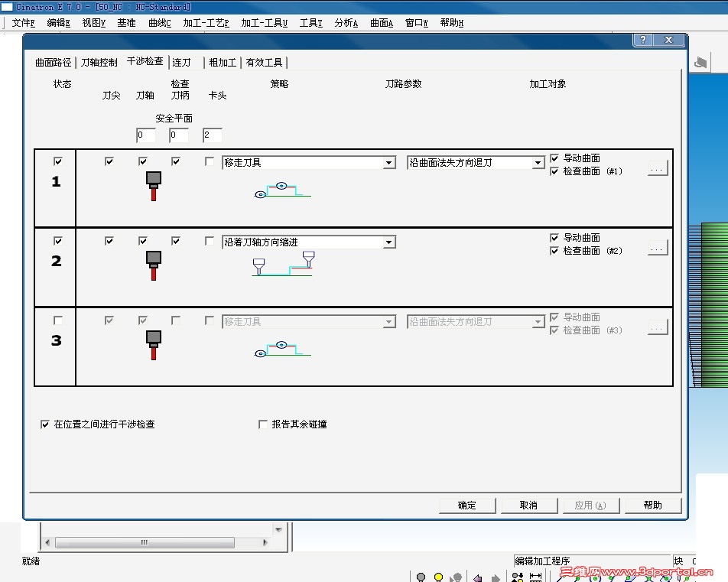Open the 窗口W menu
Screen dimensions: 728x582
pyautogui.click(x=417, y=23)
